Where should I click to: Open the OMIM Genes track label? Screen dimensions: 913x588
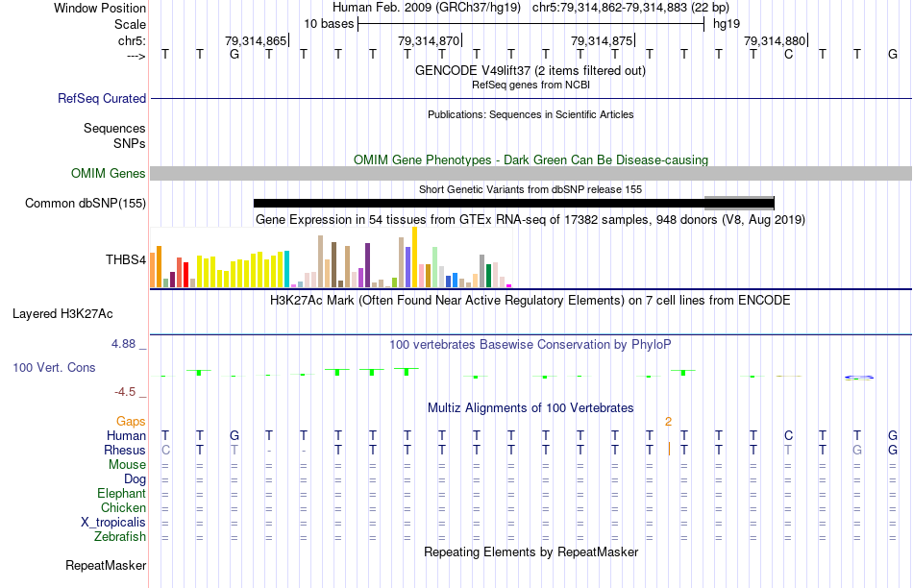coord(108,174)
